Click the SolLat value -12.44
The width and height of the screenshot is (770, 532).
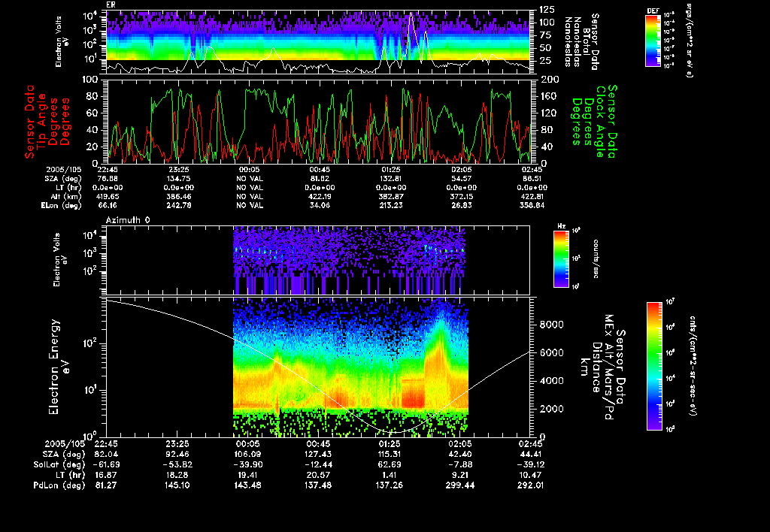[x=319, y=464]
